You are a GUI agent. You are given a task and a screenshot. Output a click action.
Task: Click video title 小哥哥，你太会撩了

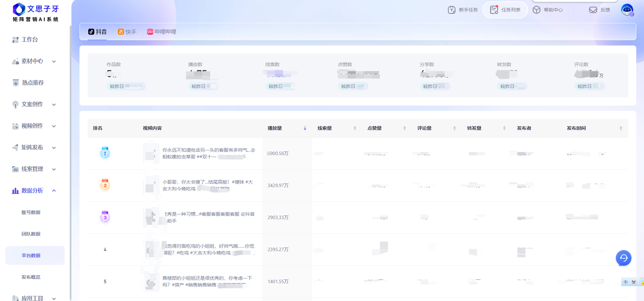pyautogui.click(x=208, y=185)
